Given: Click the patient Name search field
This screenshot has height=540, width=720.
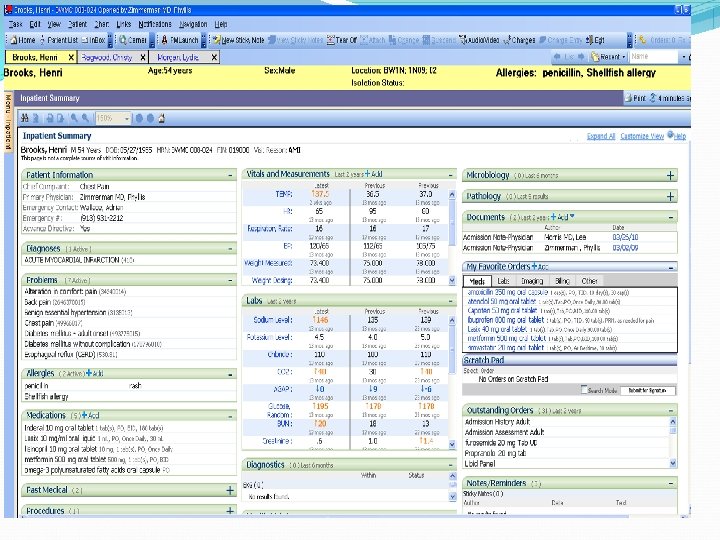Looking at the screenshot, I should point(653,57).
